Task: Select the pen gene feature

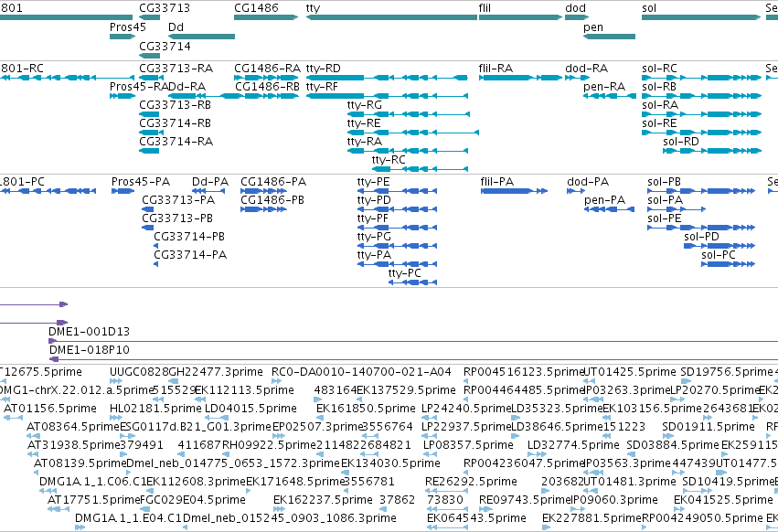Action: pos(609,37)
